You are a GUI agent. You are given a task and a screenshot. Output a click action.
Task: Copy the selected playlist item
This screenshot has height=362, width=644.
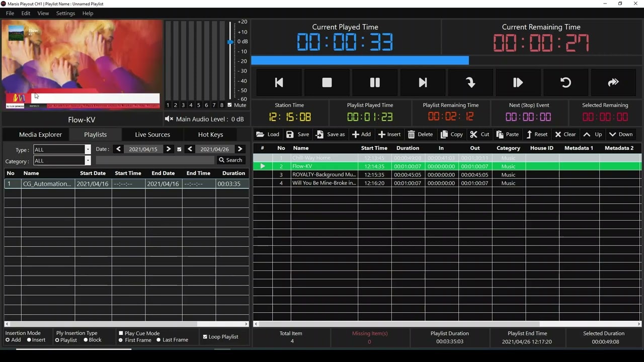(x=452, y=134)
